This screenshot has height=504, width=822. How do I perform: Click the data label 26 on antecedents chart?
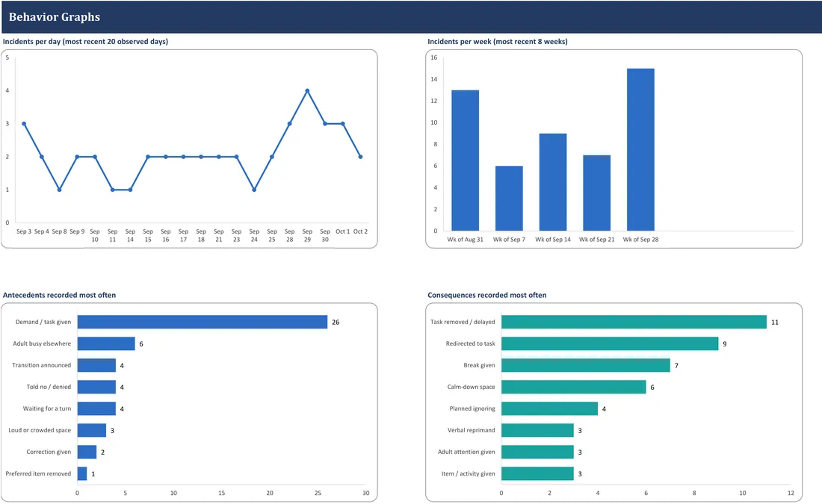click(x=336, y=323)
